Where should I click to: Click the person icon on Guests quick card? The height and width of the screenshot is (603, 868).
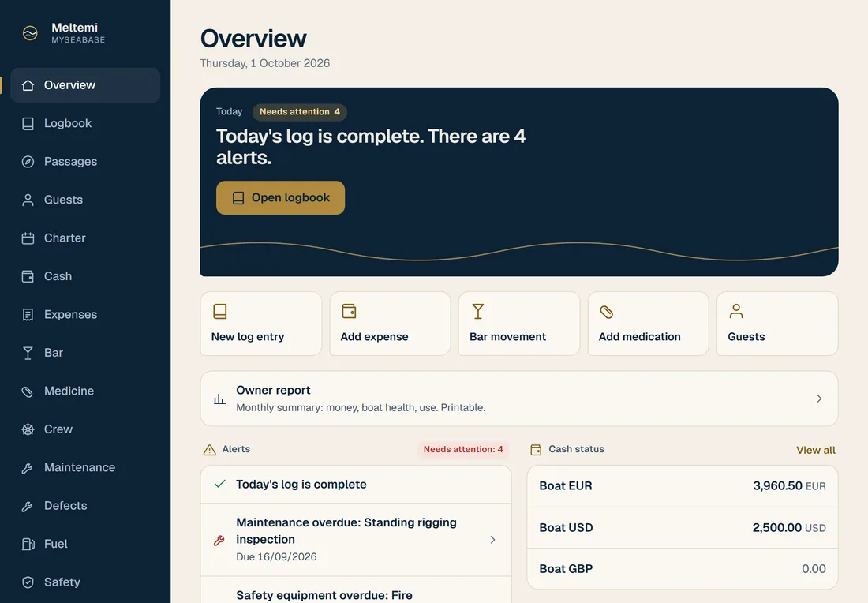[x=736, y=311]
